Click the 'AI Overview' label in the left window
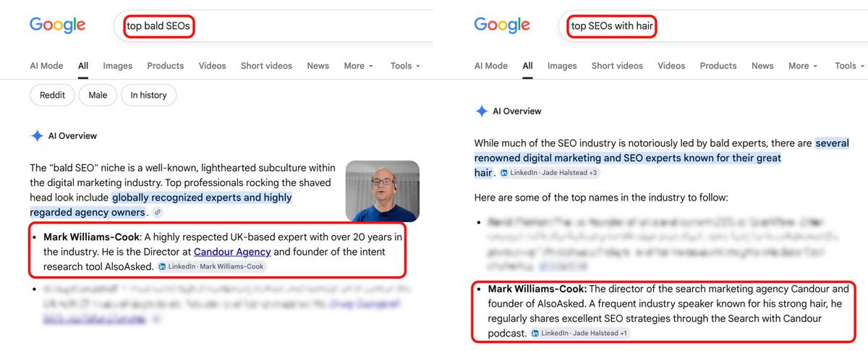Image resolution: width=868 pixels, height=351 pixels. tap(72, 136)
